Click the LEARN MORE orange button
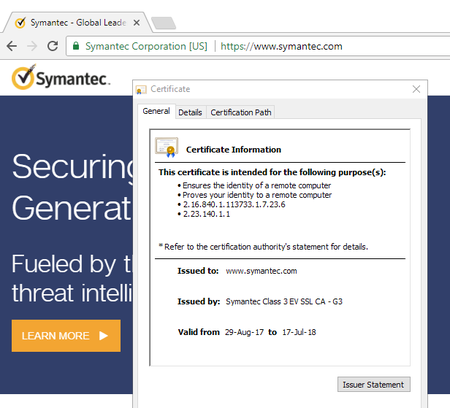Image resolution: width=450 pixels, height=408 pixels. (66, 336)
